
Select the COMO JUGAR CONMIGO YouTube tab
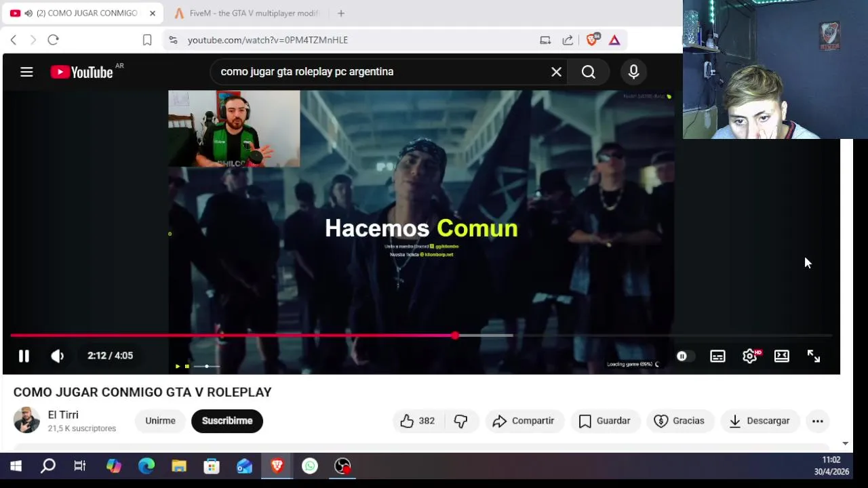coord(83,13)
